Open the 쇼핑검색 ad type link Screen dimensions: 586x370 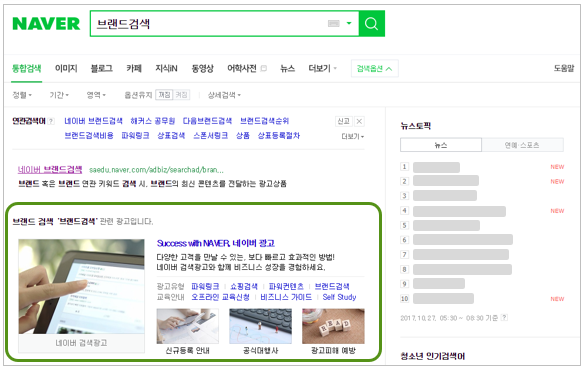coord(244,286)
